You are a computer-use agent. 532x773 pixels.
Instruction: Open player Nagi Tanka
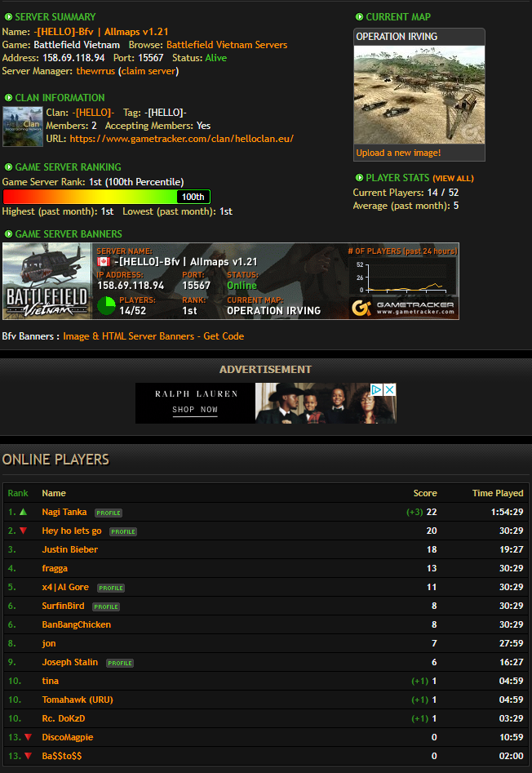tap(64, 512)
